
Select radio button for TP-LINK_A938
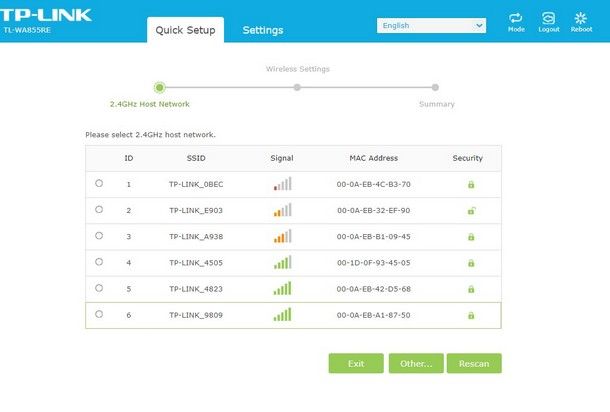[x=99, y=235]
